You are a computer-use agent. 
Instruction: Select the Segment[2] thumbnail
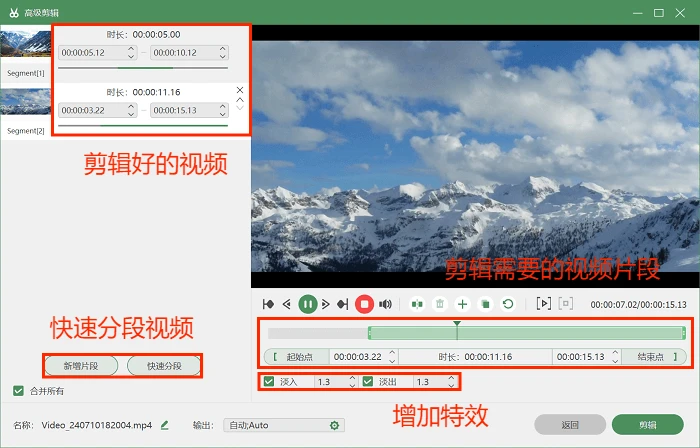click(x=25, y=101)
